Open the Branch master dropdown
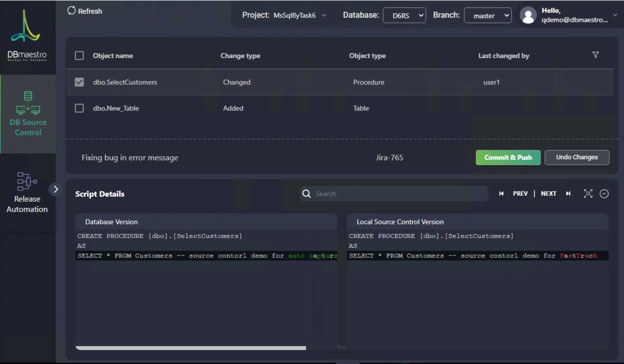Screen dimensions: 624x364 point(487,15)
